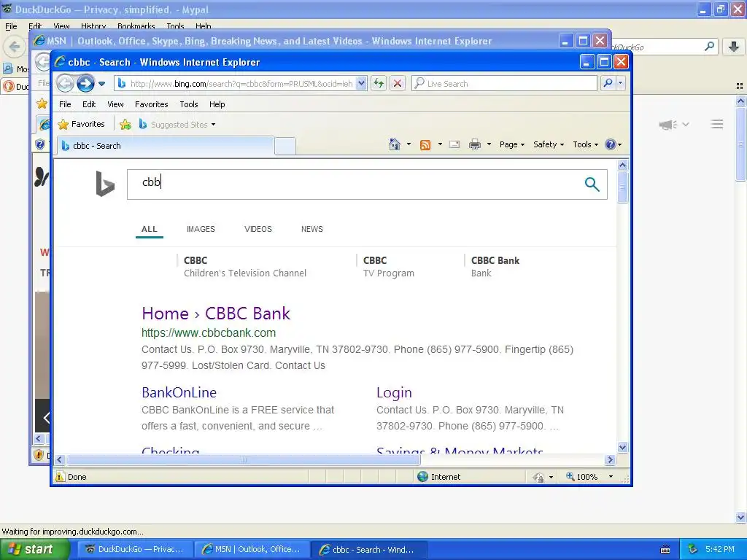This screenshot has width=747, height=560.
Task: Open the Tools command bar menu
Action: (585, 144)
